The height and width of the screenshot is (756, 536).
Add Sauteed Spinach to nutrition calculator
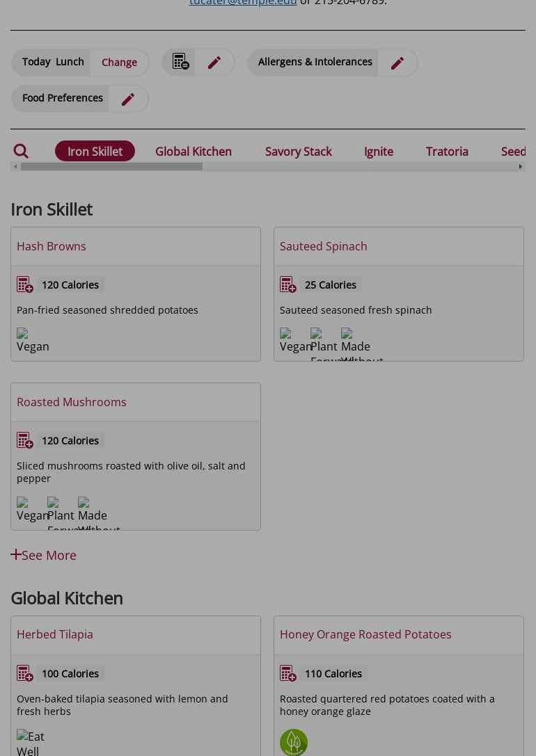click(288, 284)
